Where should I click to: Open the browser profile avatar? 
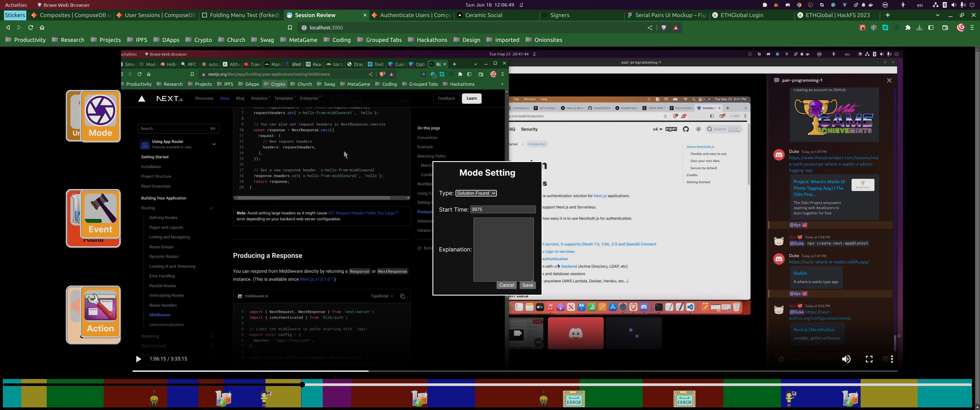pyautogui.click(x=961, y=28)
